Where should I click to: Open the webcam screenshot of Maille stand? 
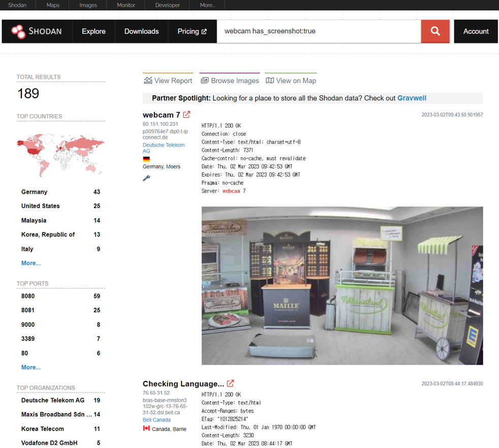pyautogui.click(x=342, y=286)
